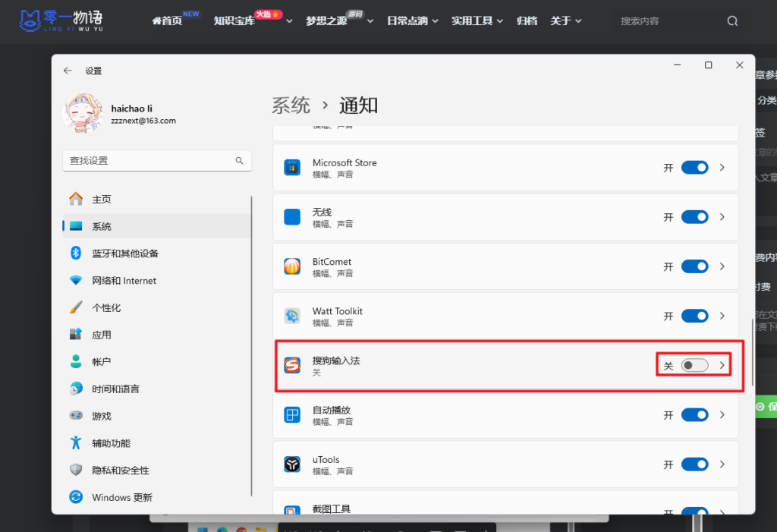Click the Watt Toolkit app icon
The image size is (777, 532).
pyautogui.click(x=292, y=316)
